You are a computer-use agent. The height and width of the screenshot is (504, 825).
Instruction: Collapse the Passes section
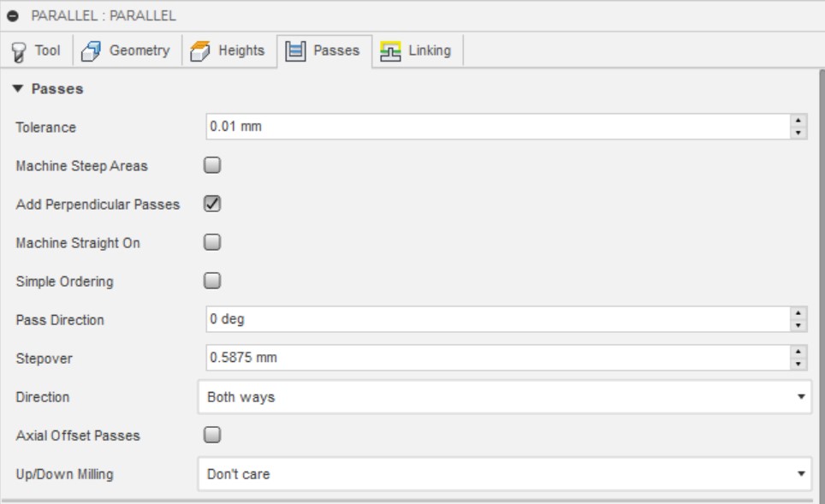pyautogui.click(x=19, y=89)
